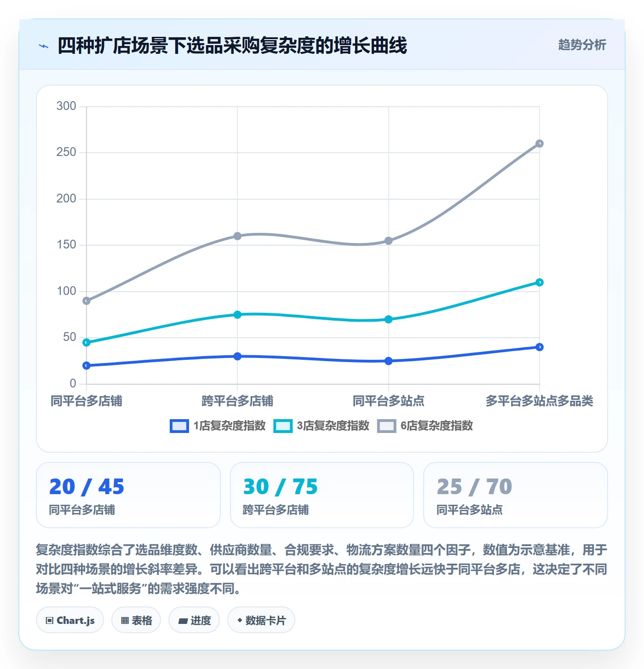This screenshot has height=669, width=644.
Task: Click the chart title 四种扩店场景下选品采购复杂度的增长曲线
Action: 232,46
